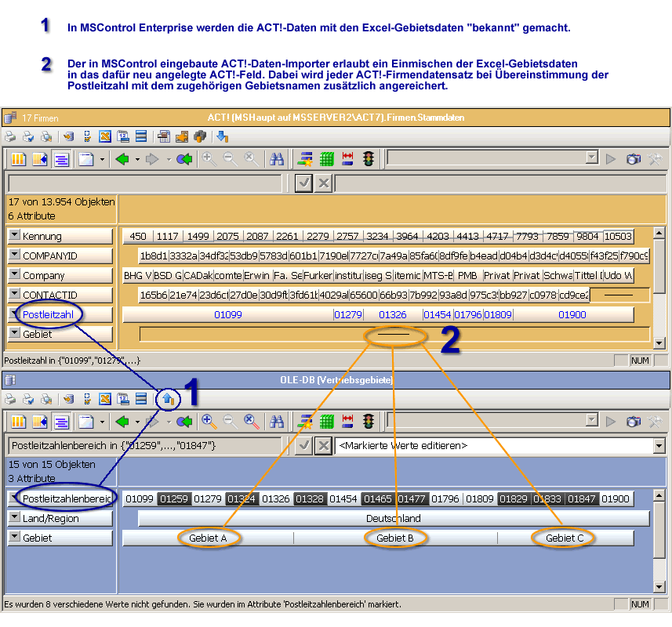Select the green grid icon in ACT! toolbar
The image size is (672, 627).
327,159
